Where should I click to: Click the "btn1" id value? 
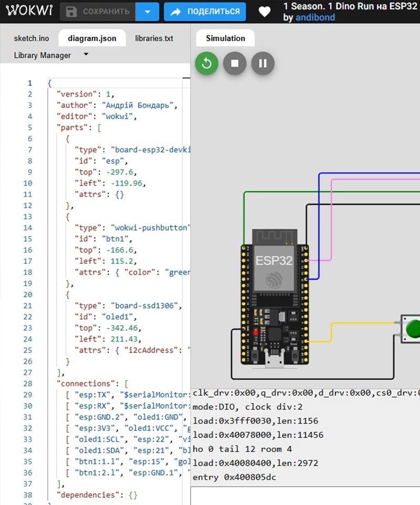[115, 239]
